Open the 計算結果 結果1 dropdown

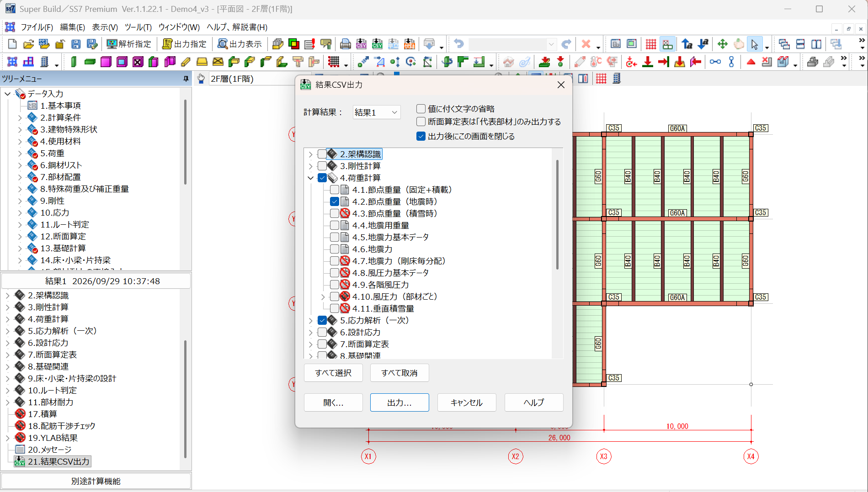pyautogui.click(x=377, y=112)
